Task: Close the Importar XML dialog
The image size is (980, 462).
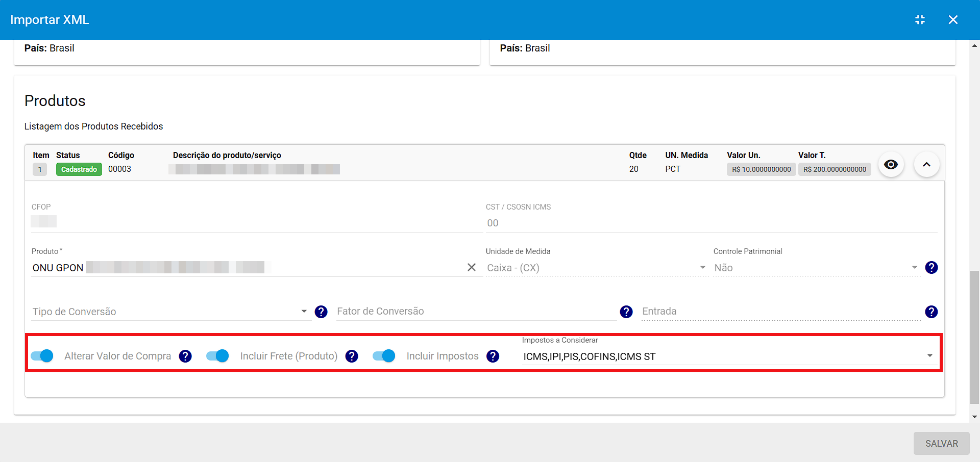Action: coord(953,20)
